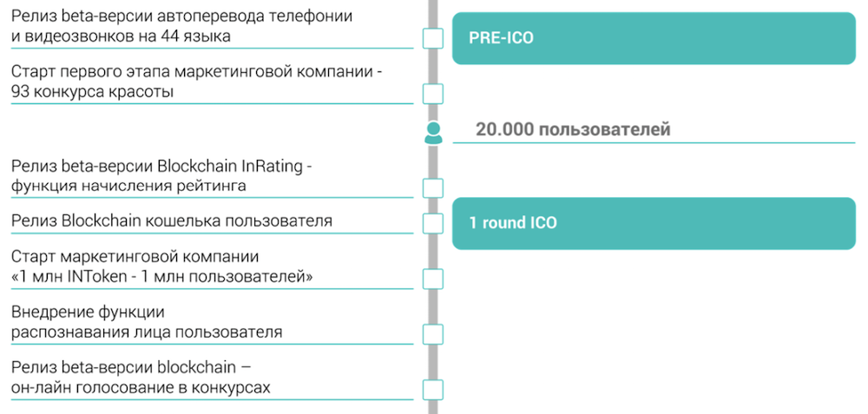Check the box for 44 languages autotranslation release
The height and width of the screenshot is (414, 868).
(x=433, y=39)
